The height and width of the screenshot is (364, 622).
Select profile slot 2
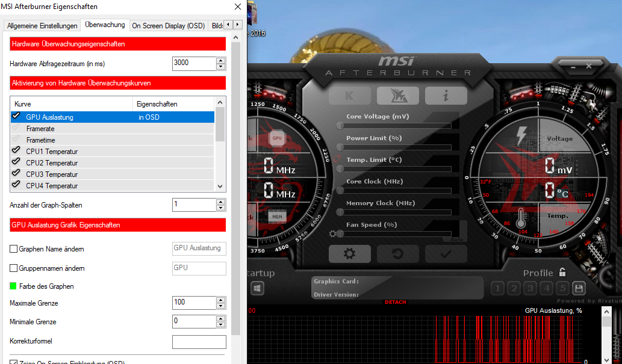[514, 288]
